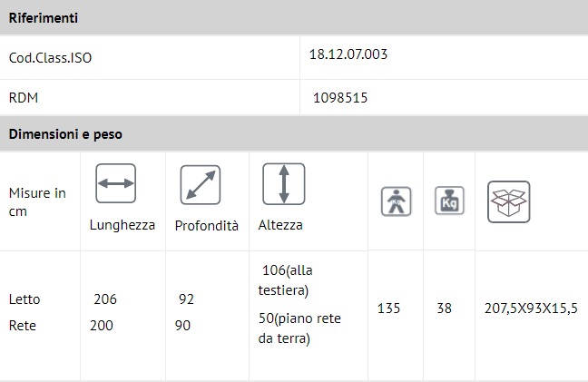This screenshot has width=588, height=382.
Task: Click the horizontal arrow Lunghezza icon
Action: point(115,183)
